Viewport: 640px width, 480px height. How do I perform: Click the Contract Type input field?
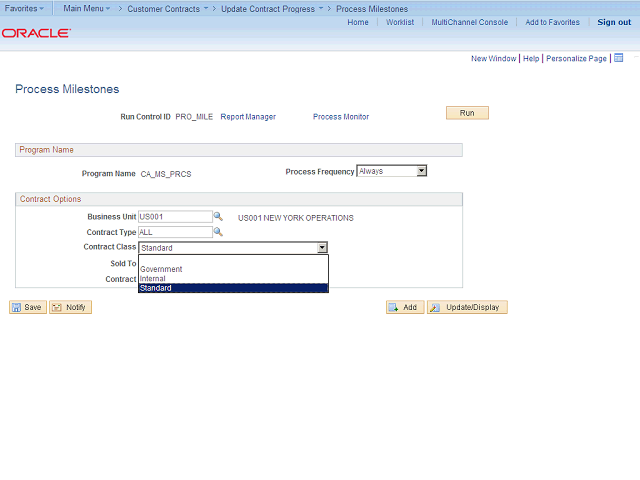click(x=175, y=232)
